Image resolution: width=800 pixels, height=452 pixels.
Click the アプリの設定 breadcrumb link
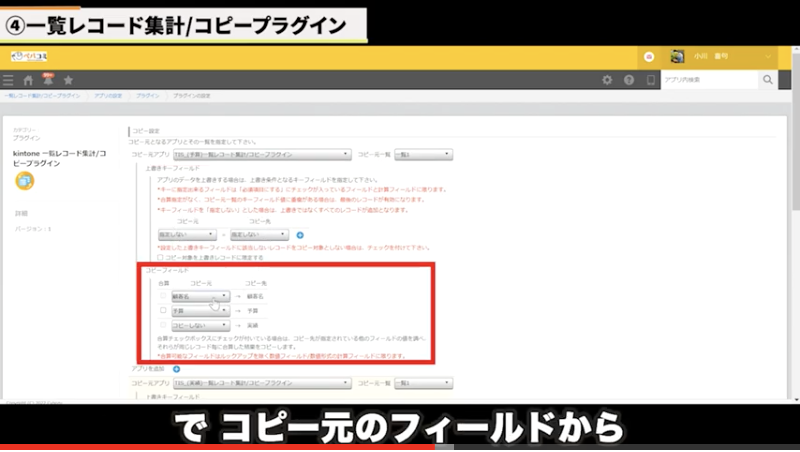tap(108, 95)
